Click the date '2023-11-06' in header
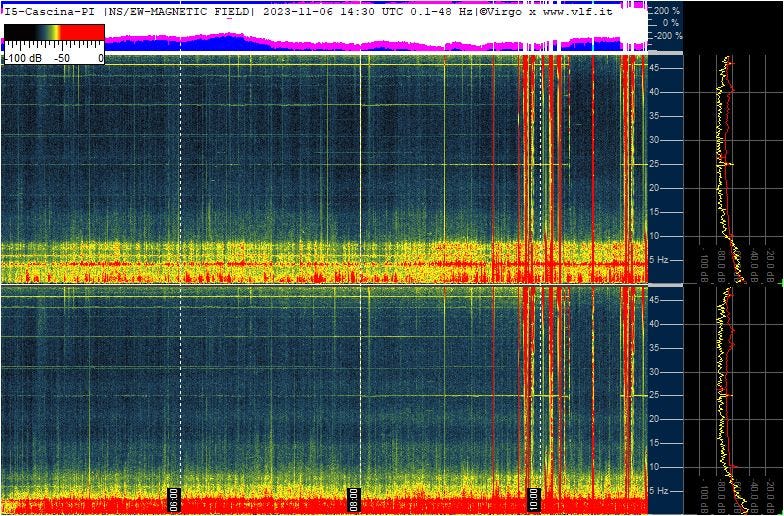784x516 pixels. (x=298, y=12)
